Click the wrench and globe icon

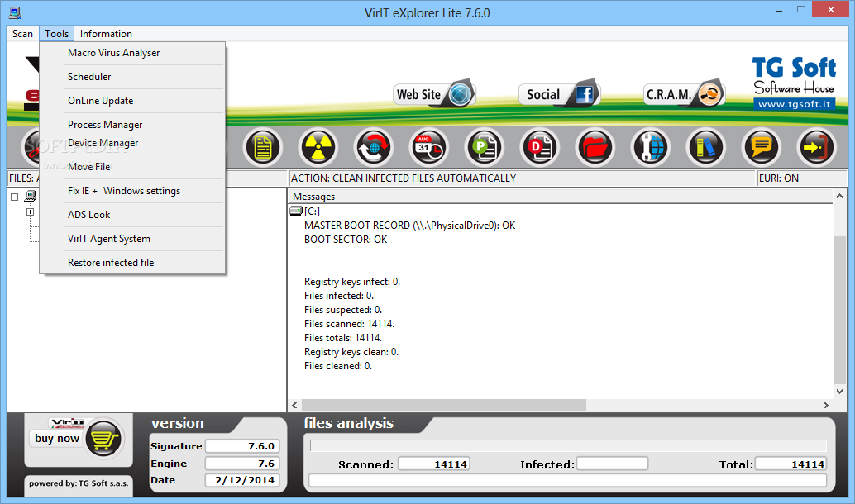coord(651,147)
